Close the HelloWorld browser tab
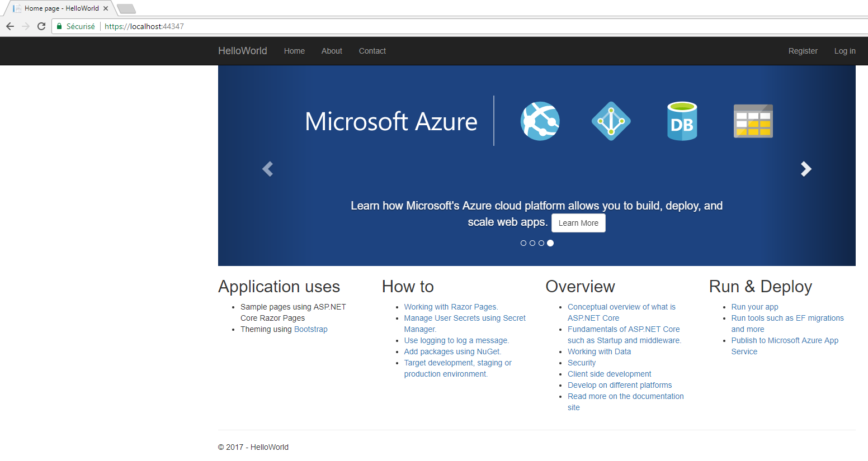Viewport: 868px width, 461px height. 106,8
